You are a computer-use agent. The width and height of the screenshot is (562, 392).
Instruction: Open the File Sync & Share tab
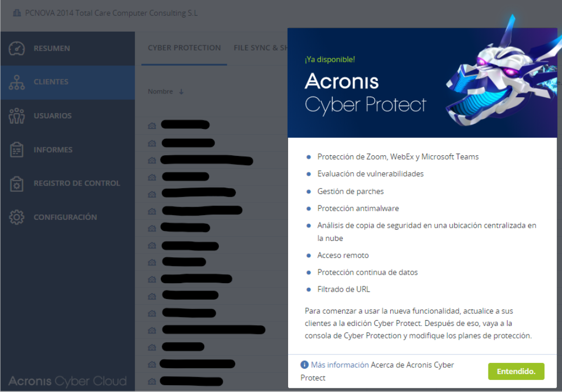tap(260, 48)
